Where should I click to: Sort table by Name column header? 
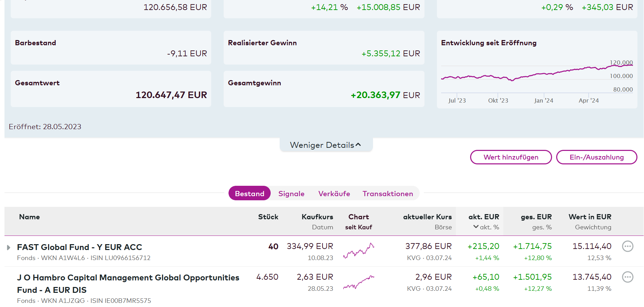29,217
